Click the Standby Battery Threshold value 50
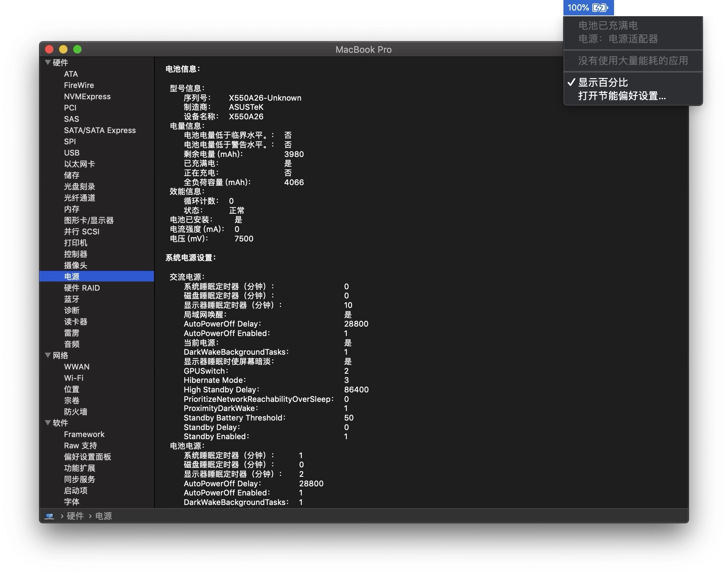 tap(349, 418)
